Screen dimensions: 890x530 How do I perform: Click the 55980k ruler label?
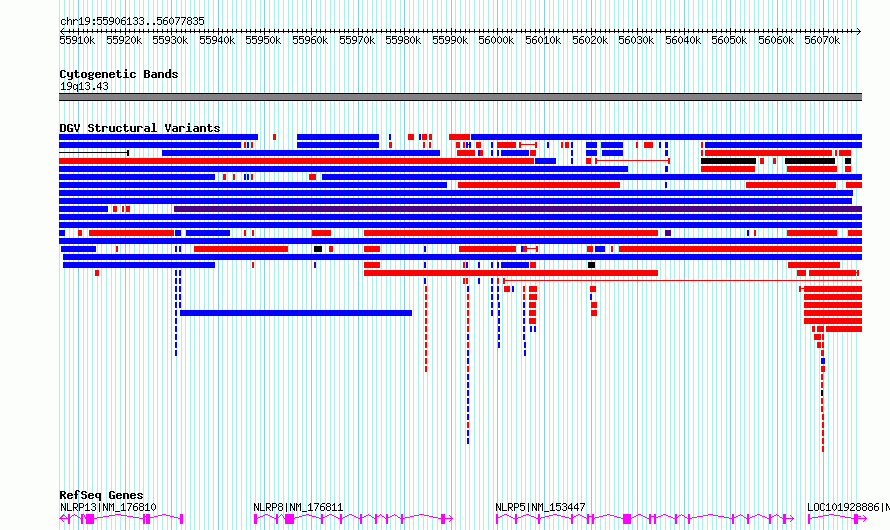click(403, 40)
